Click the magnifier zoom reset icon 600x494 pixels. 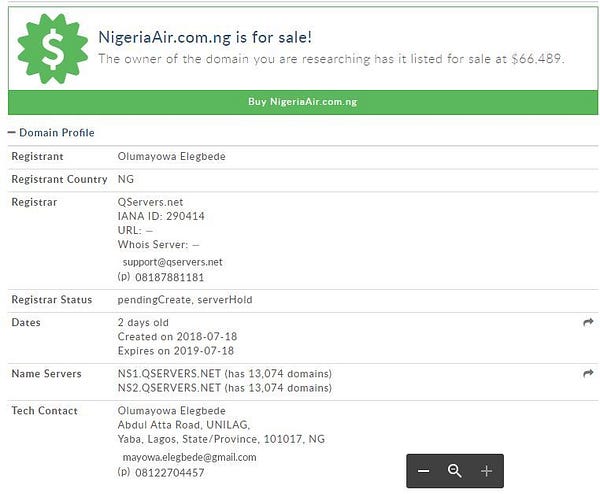pyautogui.click(x=455, y=471)
